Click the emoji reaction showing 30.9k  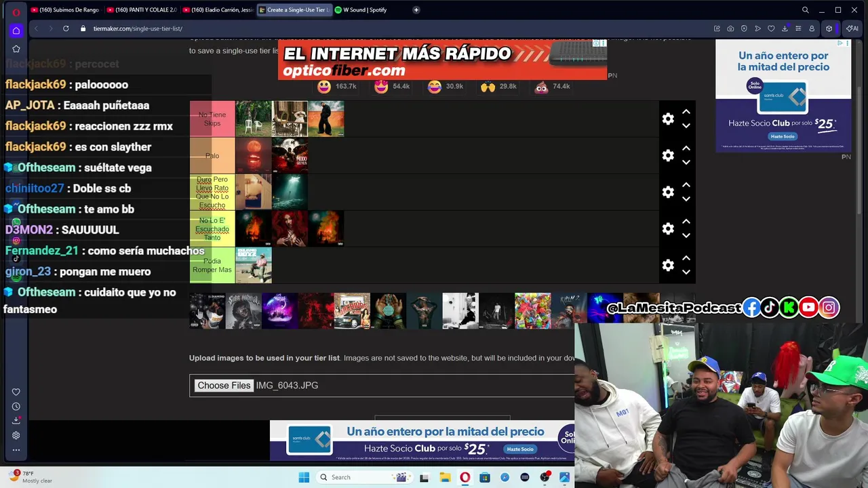pyautogui.click(x=435, y=87)
